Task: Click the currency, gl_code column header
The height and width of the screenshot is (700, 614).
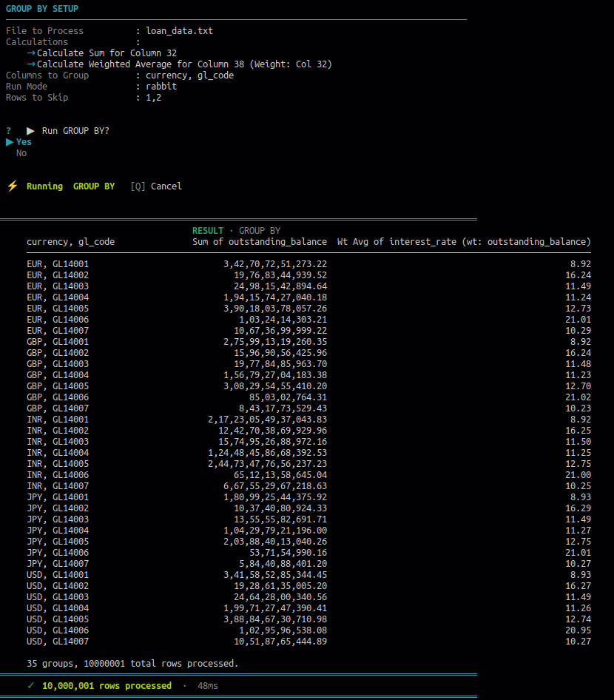Action: (70, 242)
